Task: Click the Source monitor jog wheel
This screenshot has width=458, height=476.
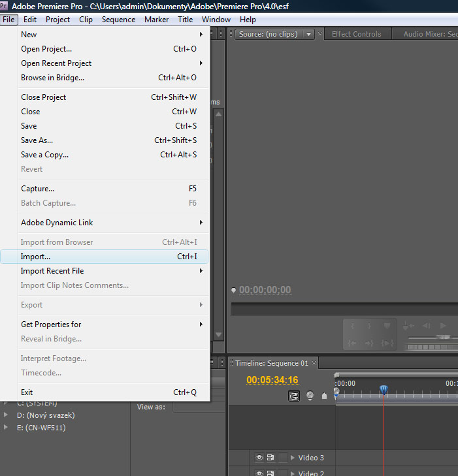Action: 431,347
